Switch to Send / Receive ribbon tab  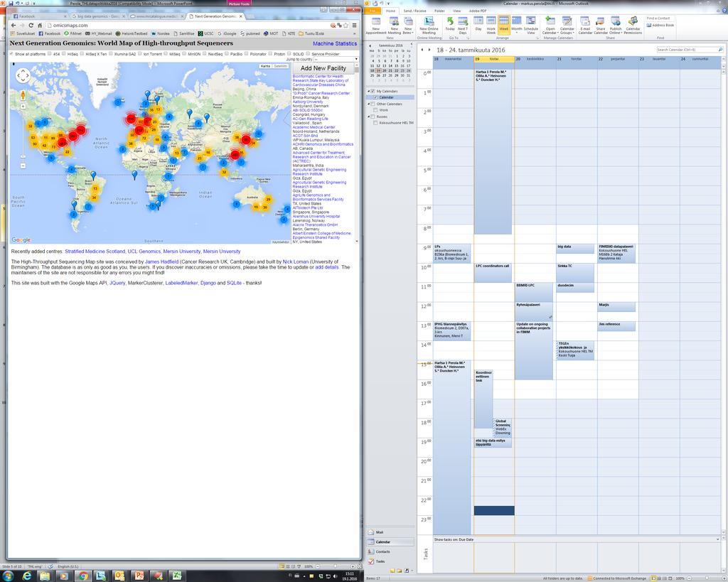click(414, 11)
